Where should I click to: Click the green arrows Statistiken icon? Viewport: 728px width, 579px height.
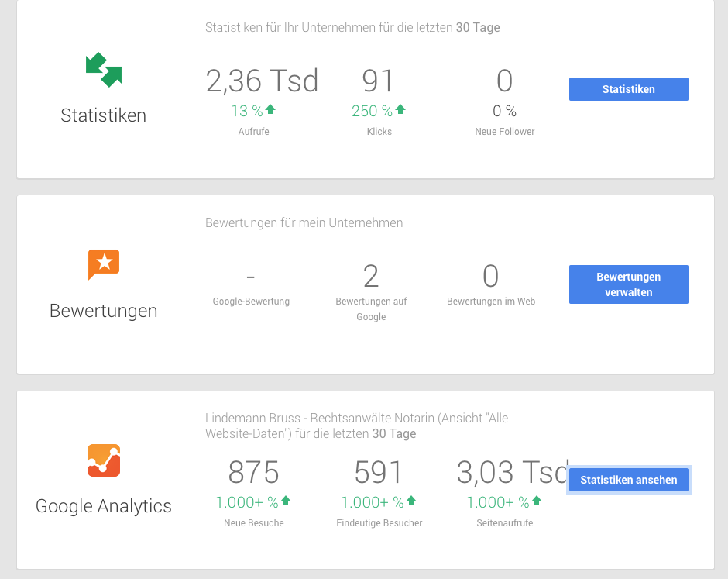pos(104,70)
